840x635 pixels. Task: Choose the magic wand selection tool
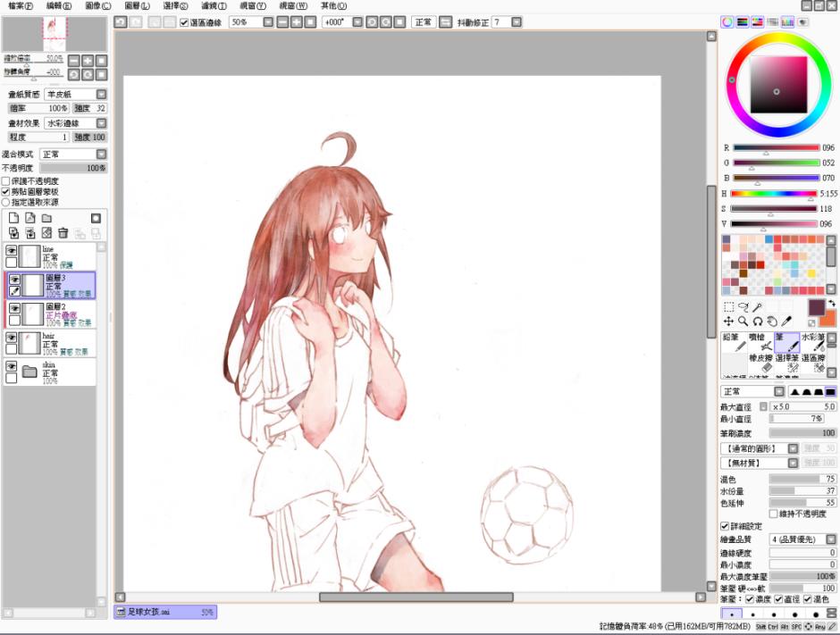[758, 306]
